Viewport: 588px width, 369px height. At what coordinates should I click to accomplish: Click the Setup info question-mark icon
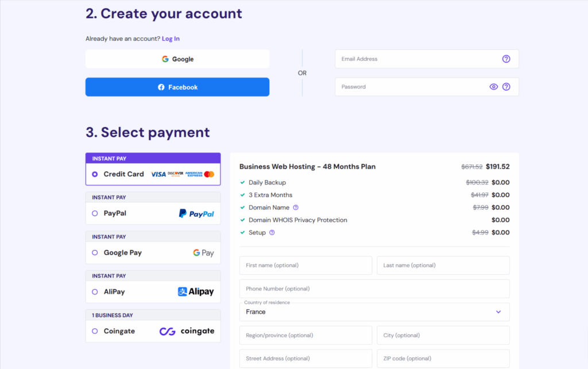(272, 233)
